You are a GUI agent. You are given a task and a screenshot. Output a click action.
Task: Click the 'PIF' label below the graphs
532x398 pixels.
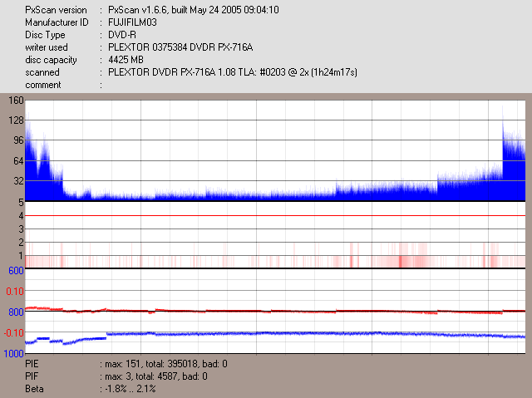32,376
